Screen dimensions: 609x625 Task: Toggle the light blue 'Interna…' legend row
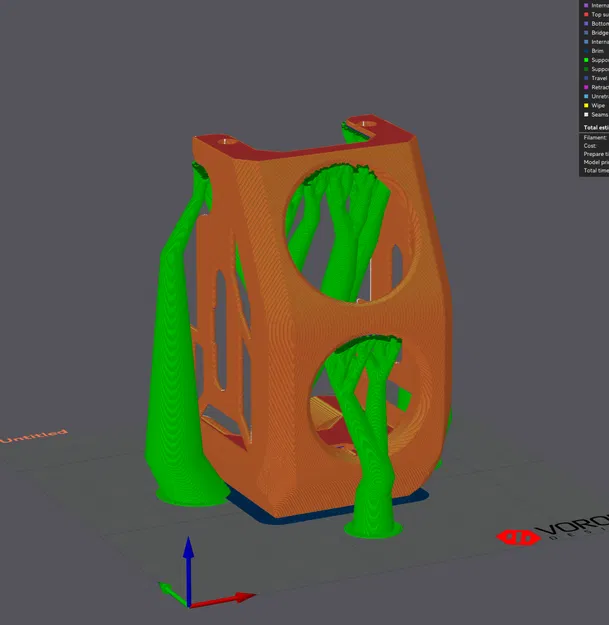[x=596, y=42]
